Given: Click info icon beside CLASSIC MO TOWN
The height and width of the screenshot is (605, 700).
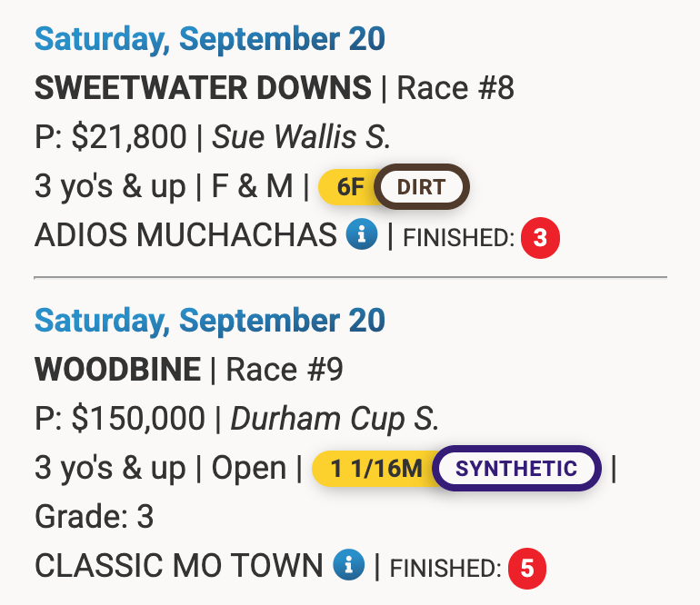Looking at the screenshot, I should click(347, 565).
